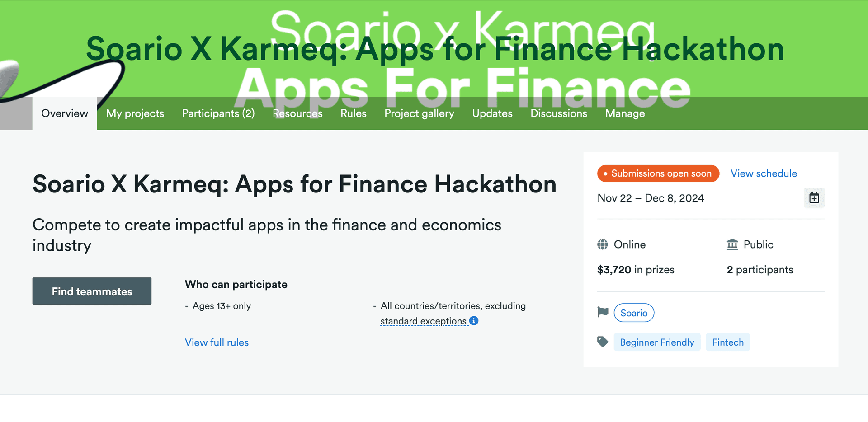868x422 pixels.
Task: Click the add-to-calendar icon
Action: coord(814,198)
